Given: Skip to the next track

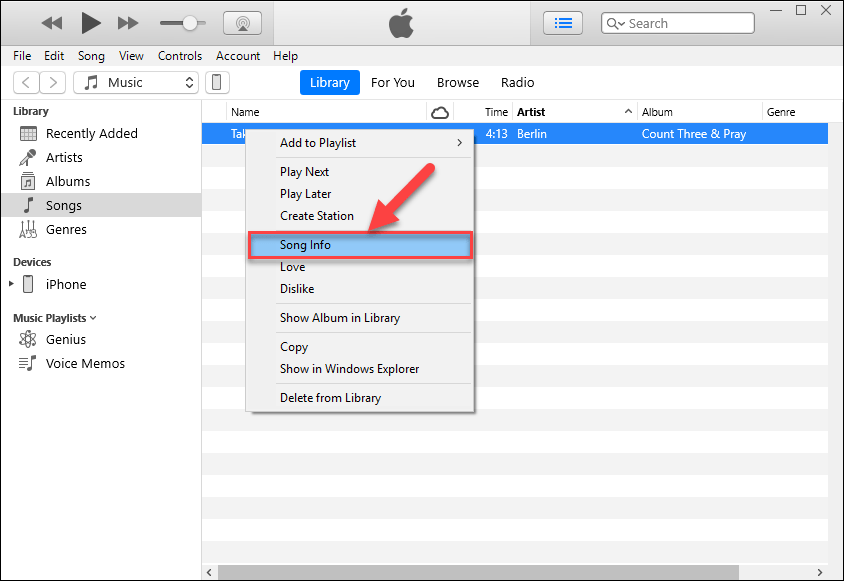Looking at the screenshot, I should (x=128, y=22).
